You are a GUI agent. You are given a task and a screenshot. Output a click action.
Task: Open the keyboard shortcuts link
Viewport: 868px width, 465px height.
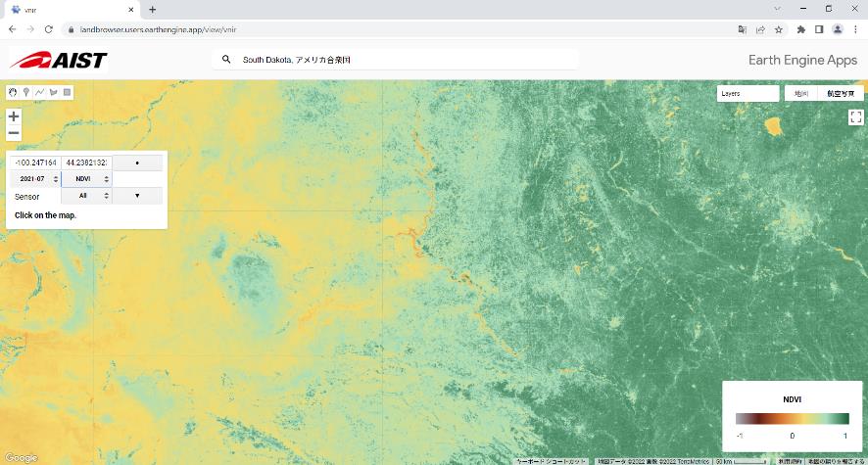point(551,461)
